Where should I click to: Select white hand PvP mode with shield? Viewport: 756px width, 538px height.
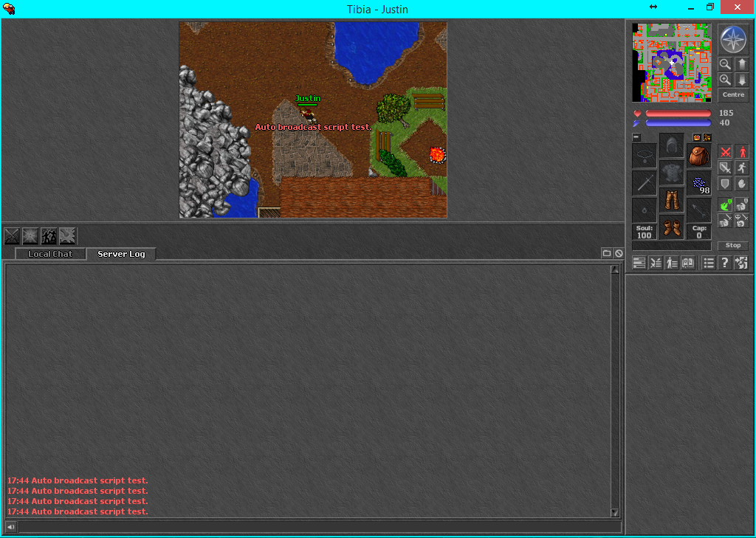741,205
